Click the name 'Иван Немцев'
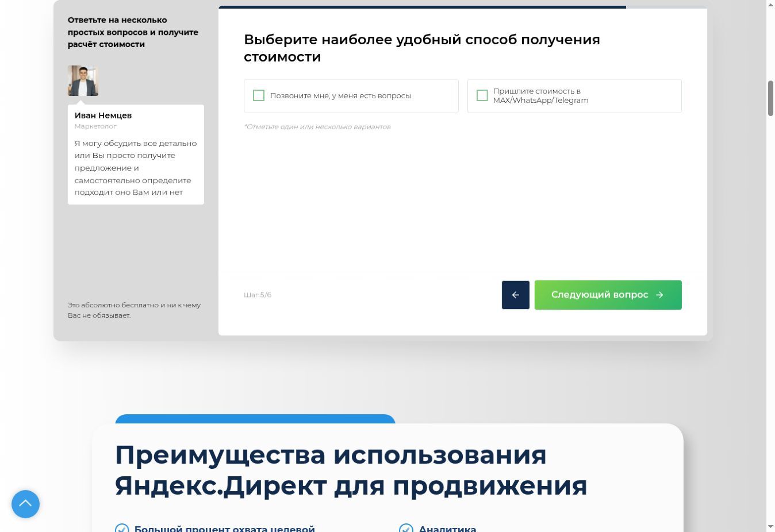The image size is (775, 532). point(103,115)
